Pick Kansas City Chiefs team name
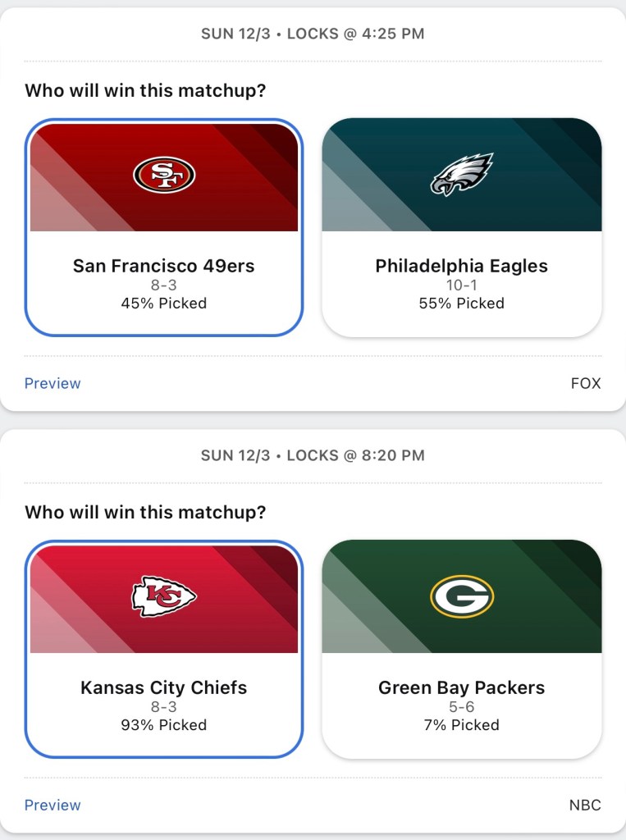The width and height of the screenshot is (626, 840). pyautogui.click(x=164, y=687)
